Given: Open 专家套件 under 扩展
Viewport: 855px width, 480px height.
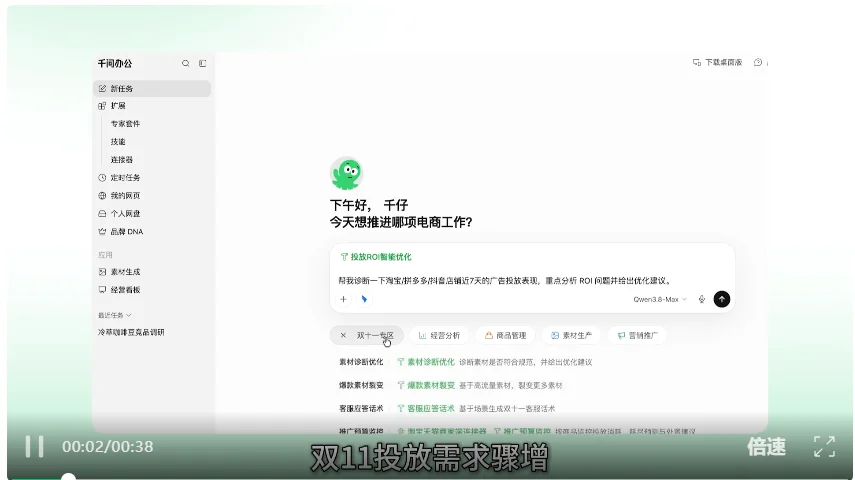Looking at the screenshot, I should (125, 124).
